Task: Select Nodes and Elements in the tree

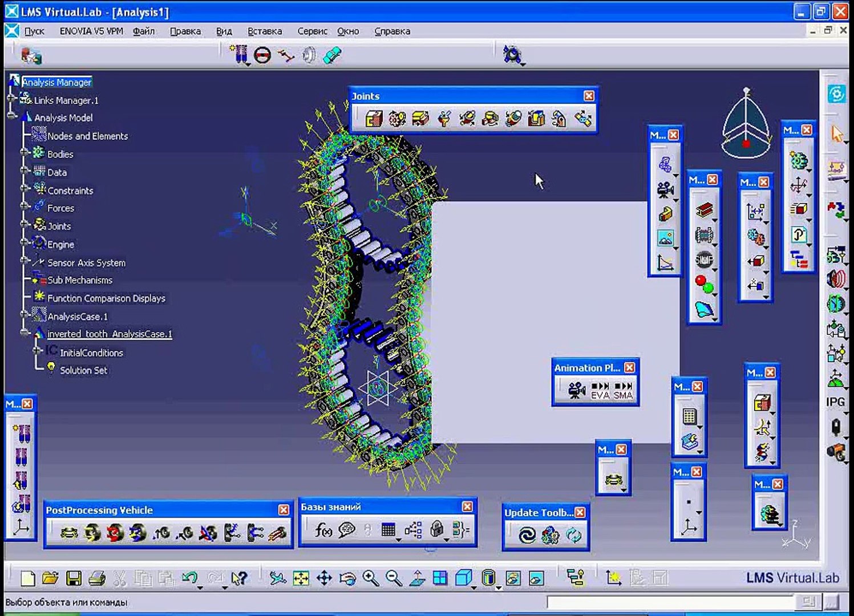Action: (x=88, y=136)
